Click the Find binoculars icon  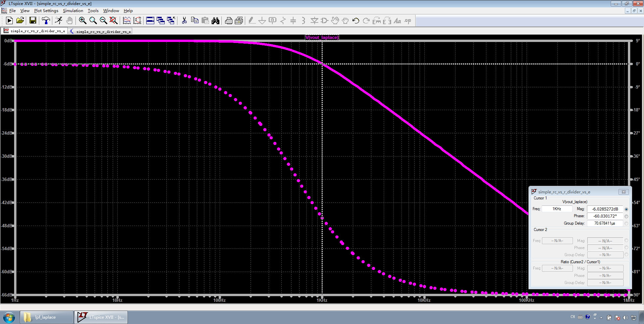point(215,21)
